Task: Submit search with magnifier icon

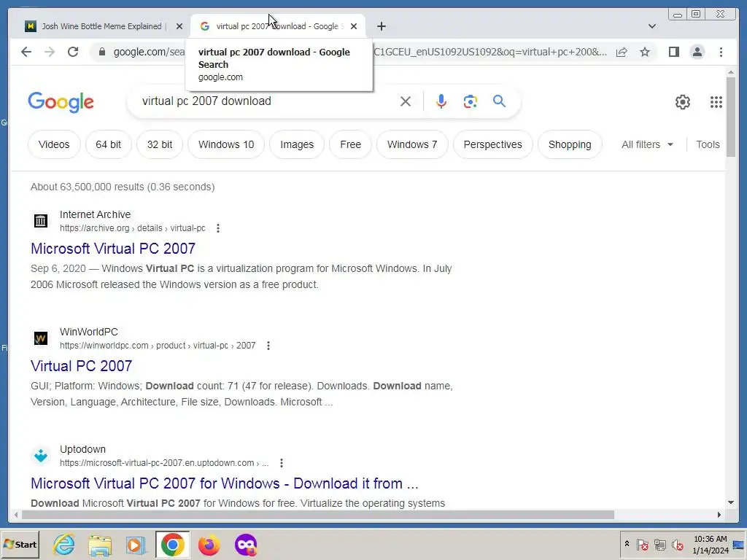Action: 499,101
